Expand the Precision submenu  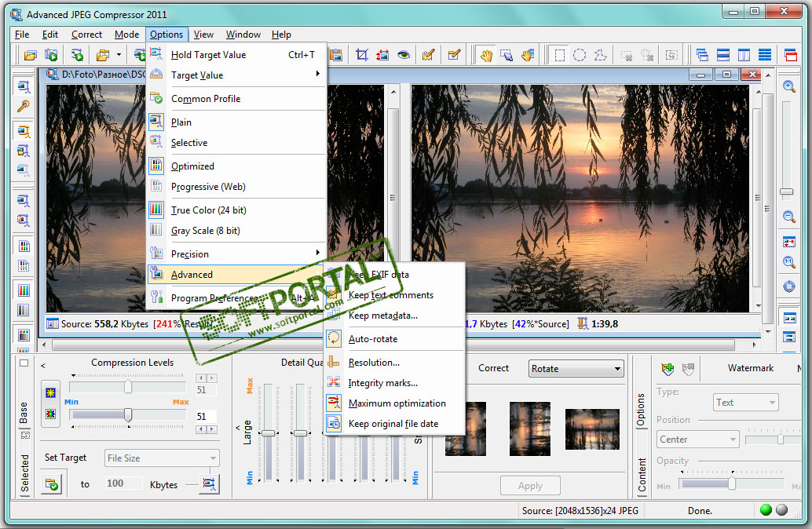236,254
